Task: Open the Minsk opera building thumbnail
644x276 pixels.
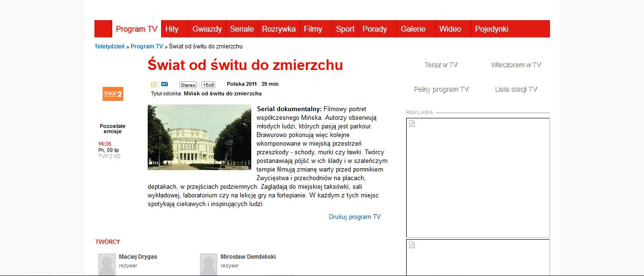Action: pyautogui.click(x=199, y=137)
